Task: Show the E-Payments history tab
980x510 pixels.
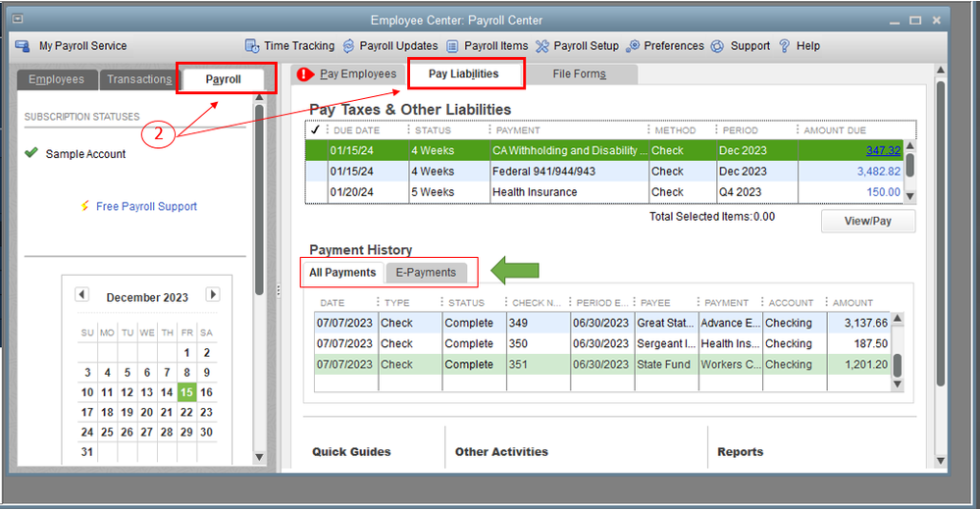Action: click(426, 273)
